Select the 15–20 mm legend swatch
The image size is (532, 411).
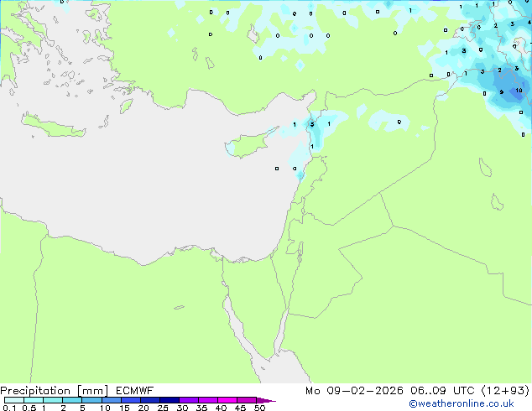pyautogui.click(x=131, y=400)
